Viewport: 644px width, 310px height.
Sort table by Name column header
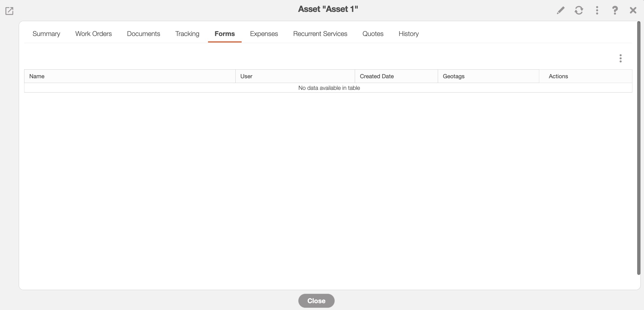point(37,76)
